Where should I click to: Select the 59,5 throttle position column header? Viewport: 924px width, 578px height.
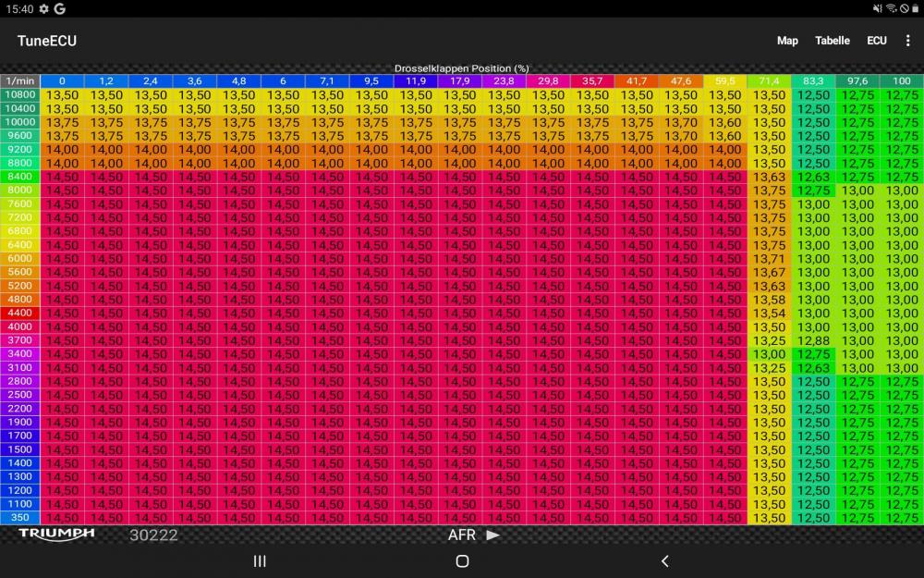[x=725, y=81]
